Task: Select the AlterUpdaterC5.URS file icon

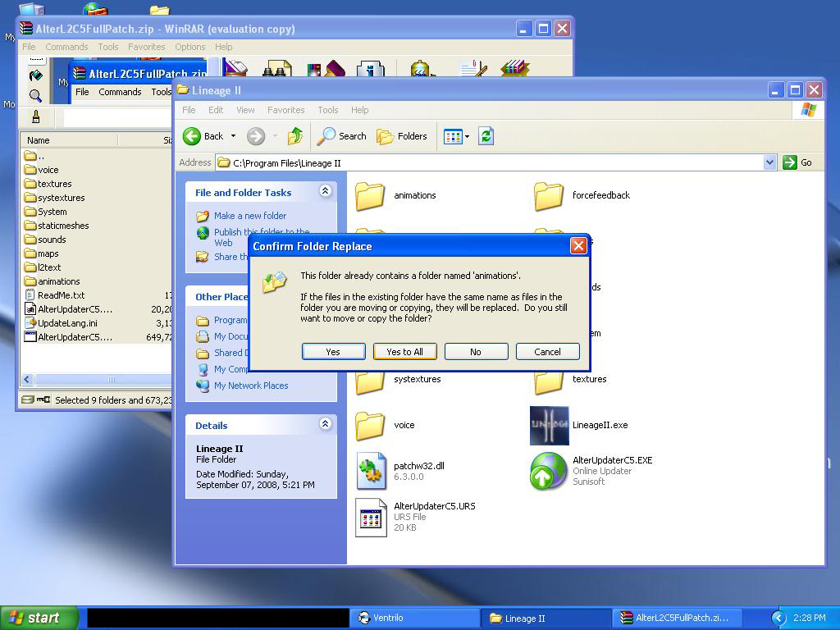Action: (x=372, y=518)
